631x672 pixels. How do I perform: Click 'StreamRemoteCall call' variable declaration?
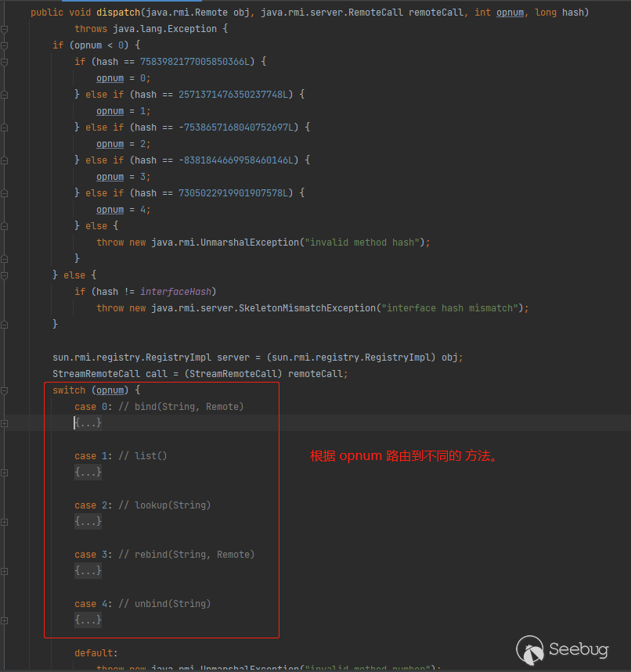click(x=110, y=374)
